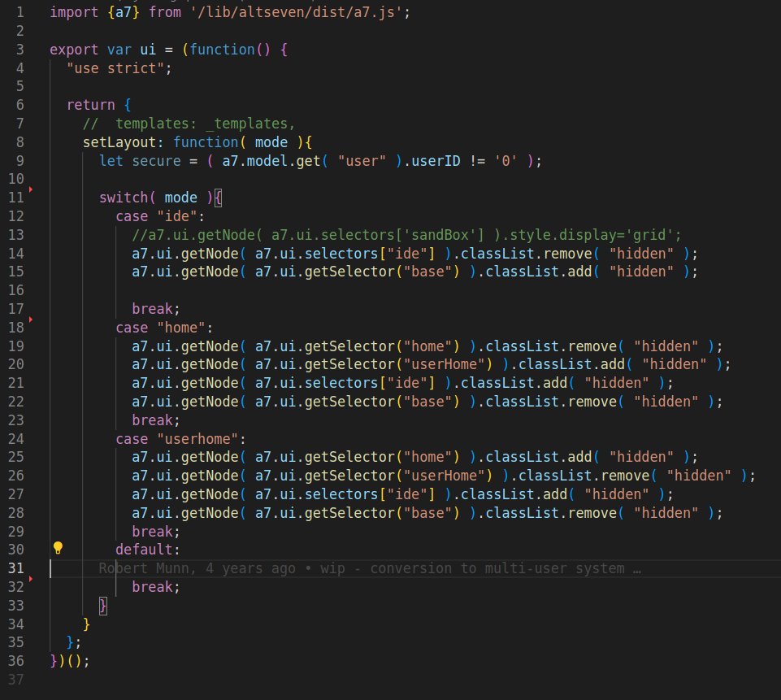781x700 pixels.
Task: Click the import path '/lib/altseven/dist/a7.js'
Action: (x=296, y=12)
